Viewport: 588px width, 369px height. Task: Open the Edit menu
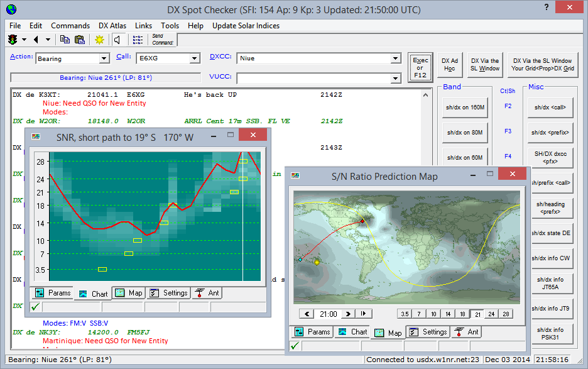tap(36, 26)
